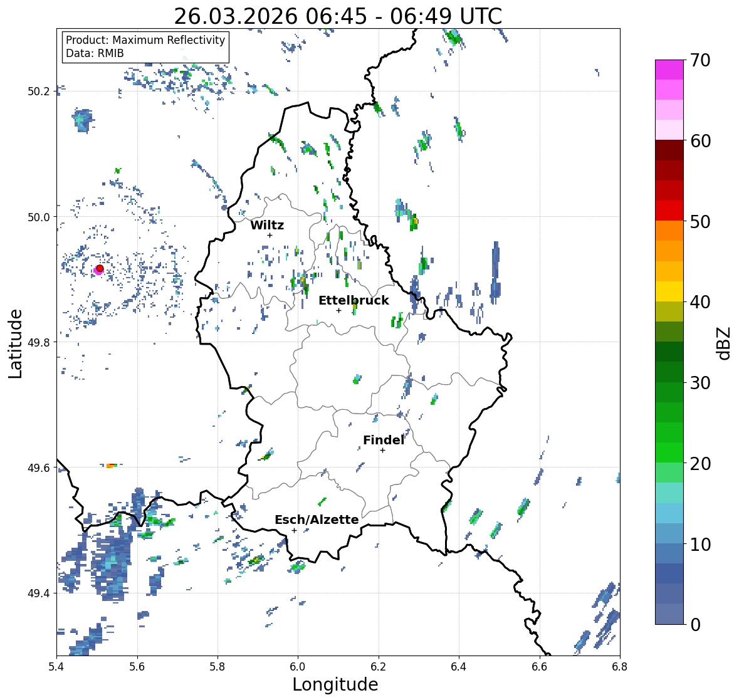Click the longitude tick 6.2
The image size is (739, 700).
click(x=379, y=667)
